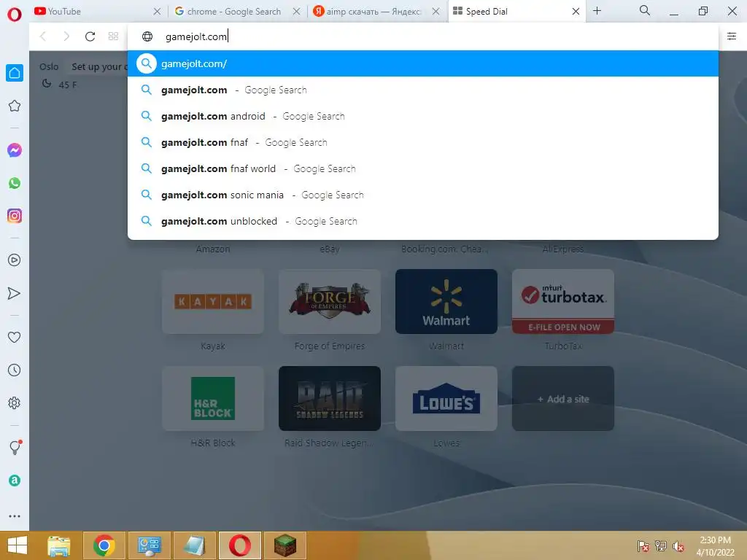The height and width of the screenshot is (560, 747).
Task: Open the Forge of Empires tile
Action: pyautogui.click(x=330, y=301)
